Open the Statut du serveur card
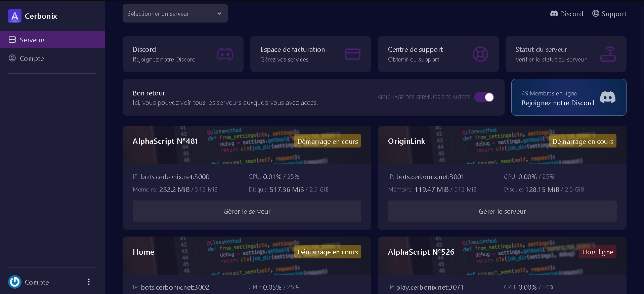This screenshot has height=294, width=644. (x=566, y=54)
